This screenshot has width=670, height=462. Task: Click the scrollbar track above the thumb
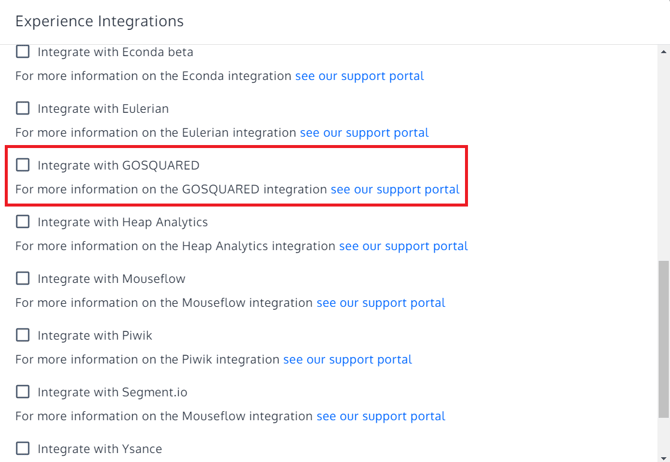tap(664, 150)
